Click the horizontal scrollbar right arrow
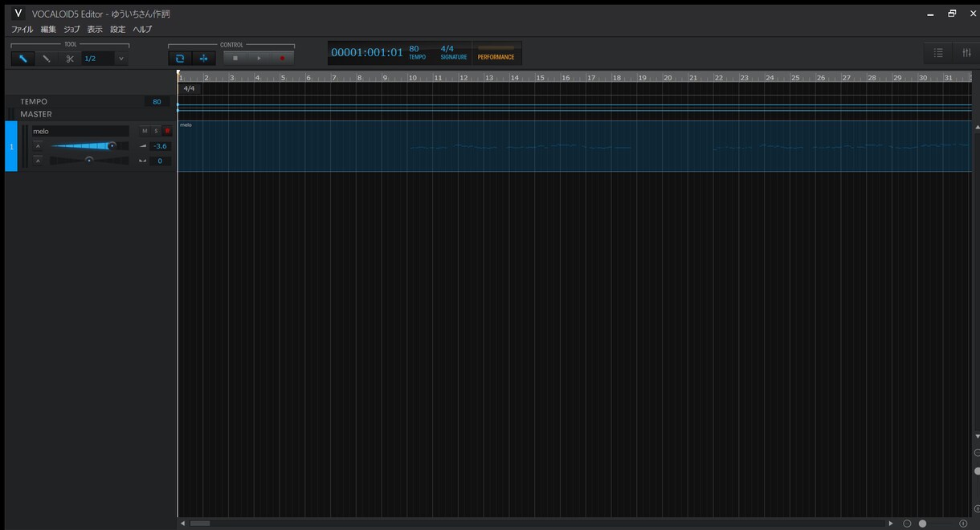980x530 pixels. (x=890, y=524)
